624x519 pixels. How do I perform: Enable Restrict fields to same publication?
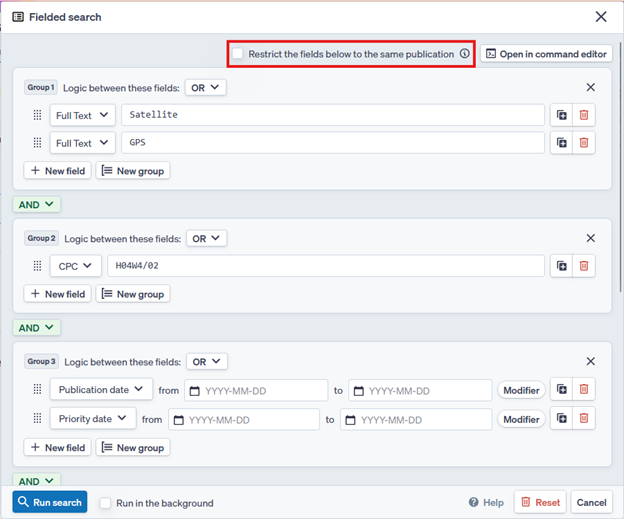[238, 54]
